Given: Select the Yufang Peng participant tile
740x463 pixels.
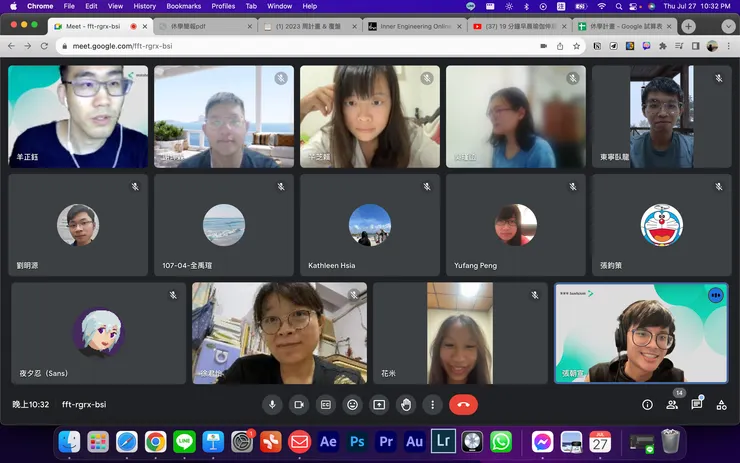Looking at the screenshot, I should [x=516, y=225].
